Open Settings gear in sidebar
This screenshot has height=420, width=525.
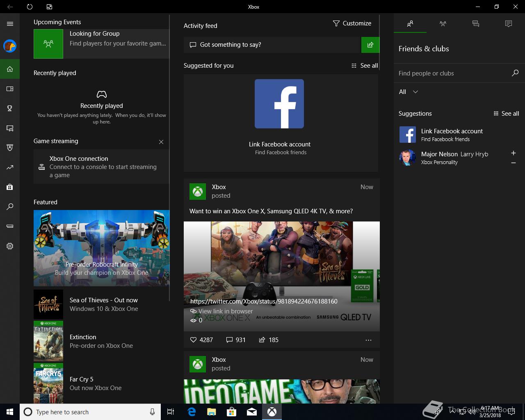pos(10,246)
